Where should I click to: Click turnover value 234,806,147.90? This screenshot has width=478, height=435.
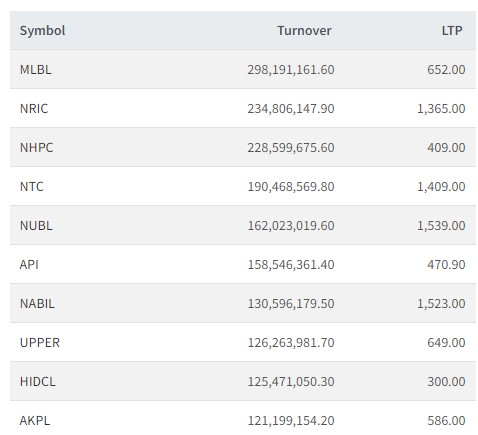tap(291, 109)
